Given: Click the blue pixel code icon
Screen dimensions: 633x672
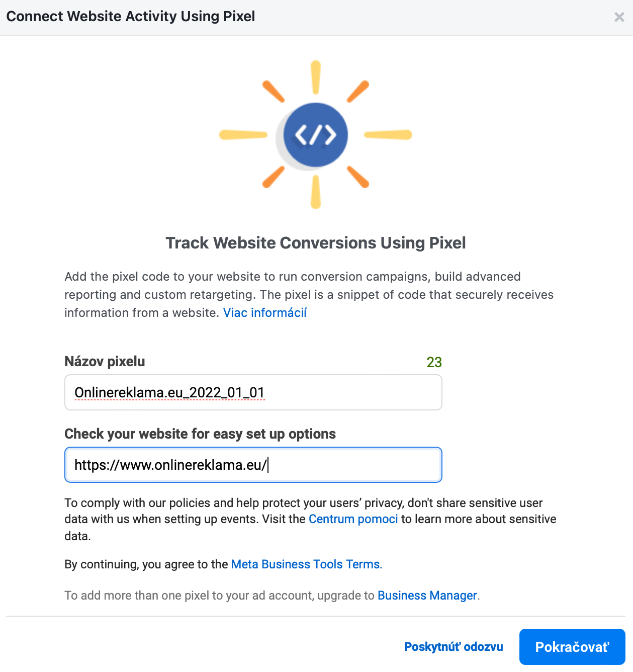Looking at the screenshot, I should point(315,135).
